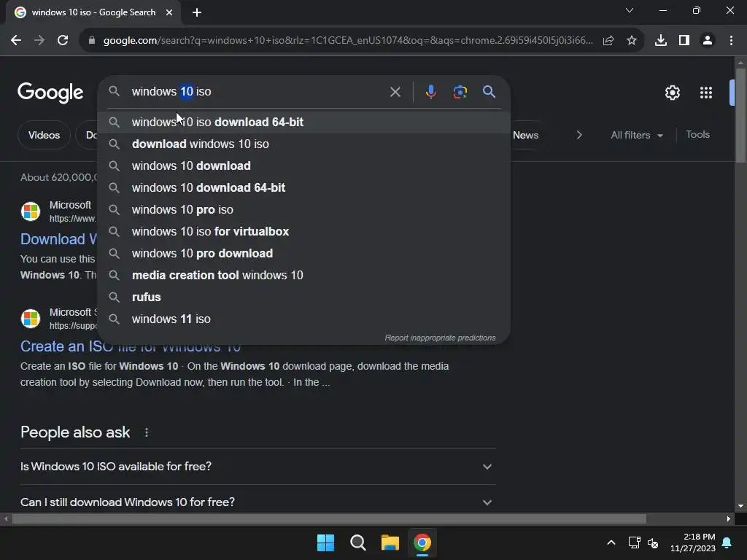747x560 pixels.
Task: Choose suggestion 'download windows 10 iso'
Action: (304, 144)
